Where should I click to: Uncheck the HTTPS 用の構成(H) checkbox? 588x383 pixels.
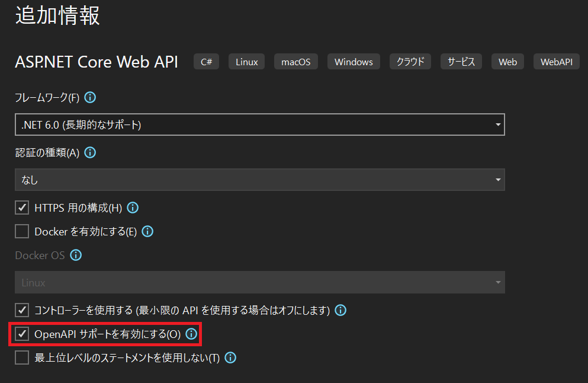22,208
